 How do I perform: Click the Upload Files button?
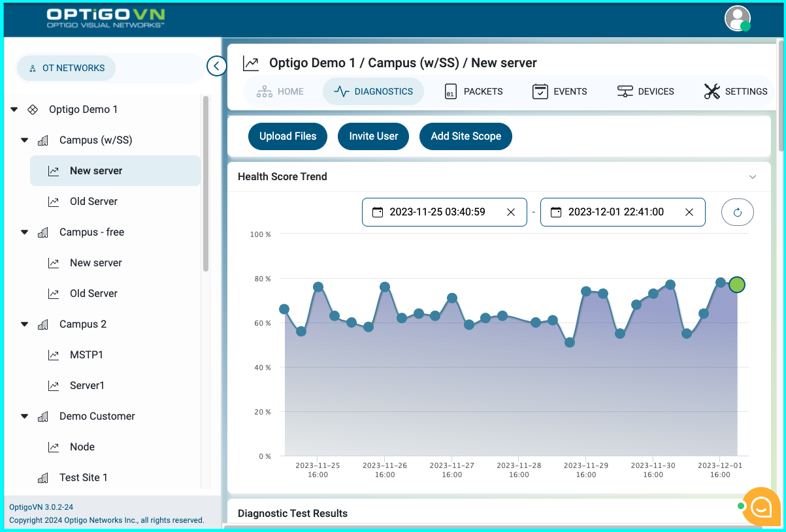(x=288, y=136)
